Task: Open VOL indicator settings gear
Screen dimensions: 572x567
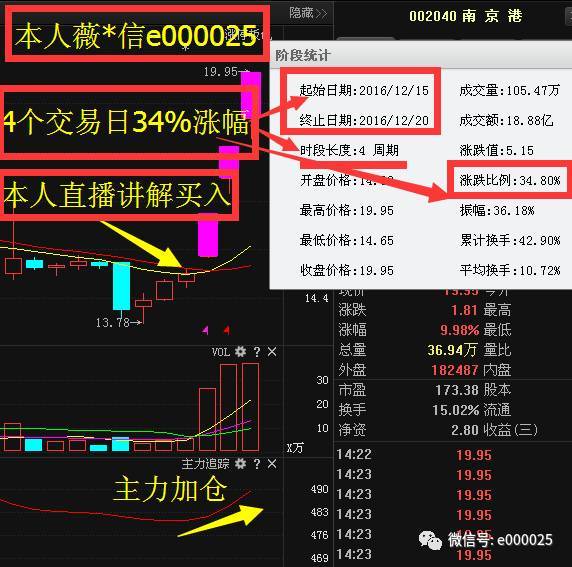Action: [x=240, y=352]
